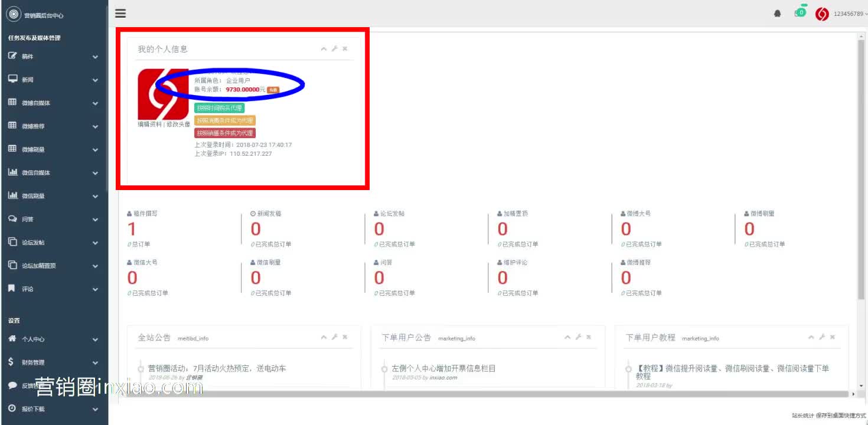Collapse the 下单用户教程 panel

coord(811,337)
